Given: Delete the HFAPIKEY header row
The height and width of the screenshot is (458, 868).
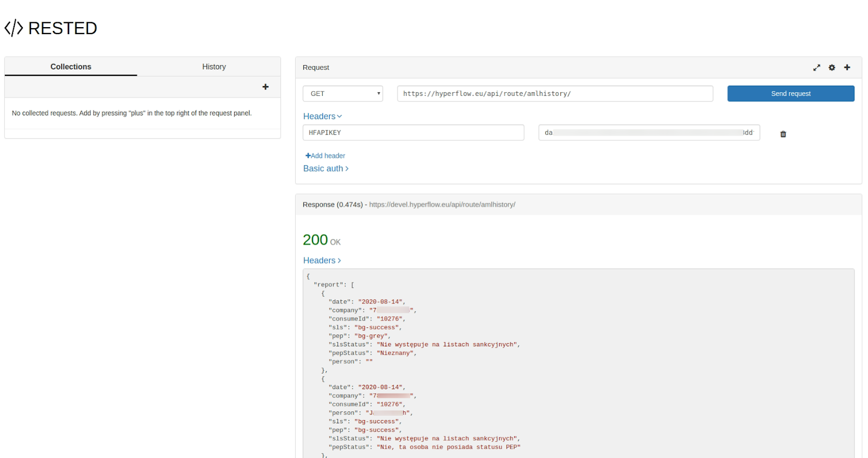Looking at the screenshot, I should tap(783, 134).
